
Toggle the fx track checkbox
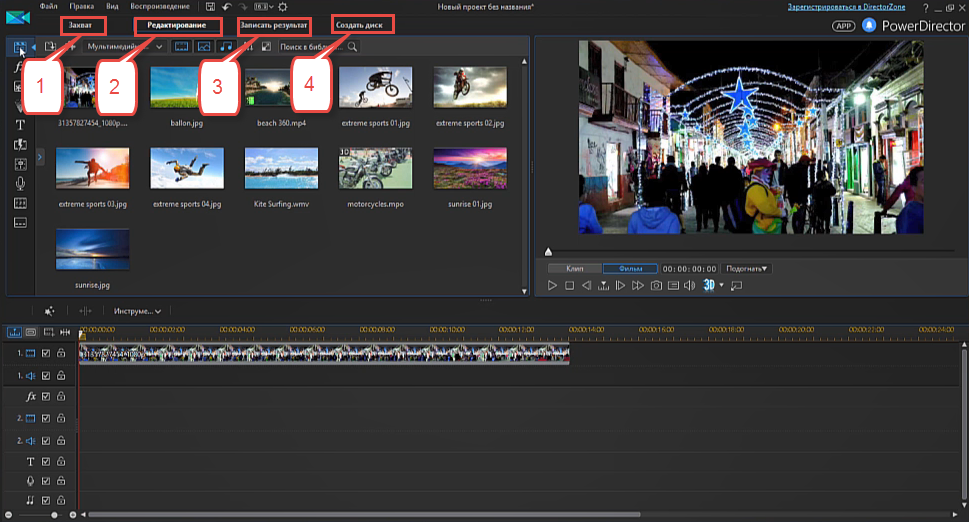[x=46, y=396]
